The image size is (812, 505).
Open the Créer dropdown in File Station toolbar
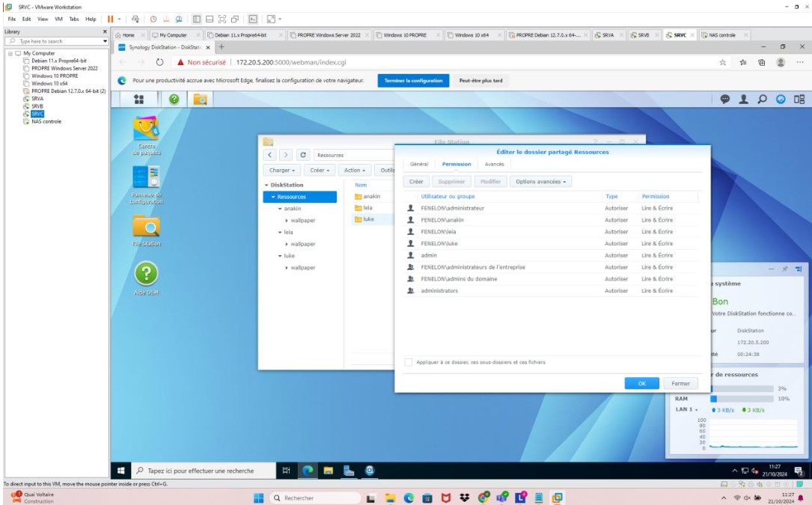click(x=320, y=170)
